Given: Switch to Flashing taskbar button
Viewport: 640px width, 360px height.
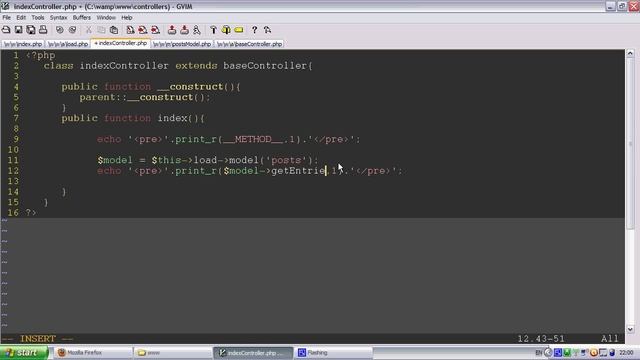Looking at the screenshot, I should pyautogui.click(x=333, y=353).
